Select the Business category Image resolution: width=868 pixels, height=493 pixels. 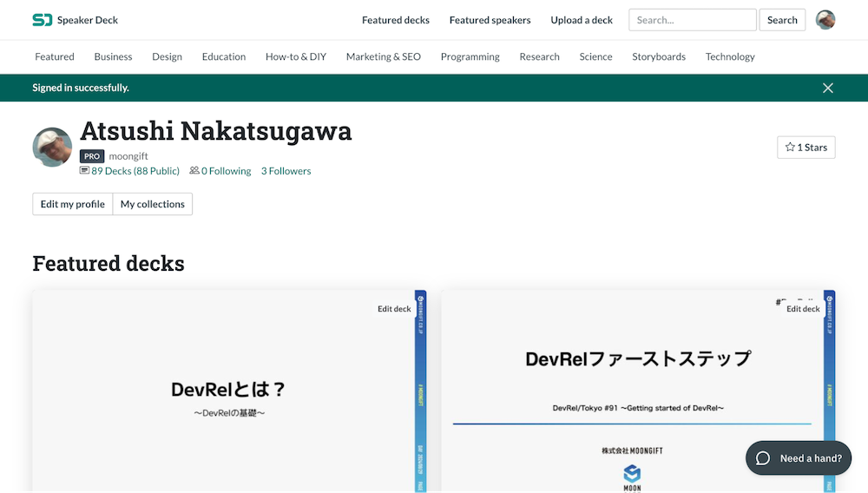point(113,56)
